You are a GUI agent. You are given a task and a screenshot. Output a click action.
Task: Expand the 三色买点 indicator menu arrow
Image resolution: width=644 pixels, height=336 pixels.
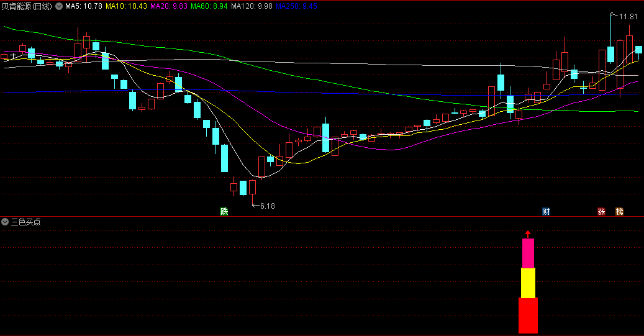point(5,222)
